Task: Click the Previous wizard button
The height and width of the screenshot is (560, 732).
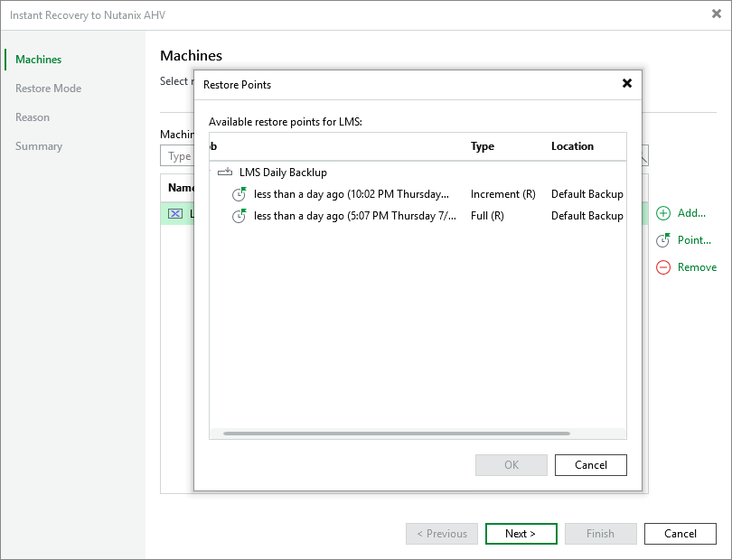Action: [x=441, y=534]
